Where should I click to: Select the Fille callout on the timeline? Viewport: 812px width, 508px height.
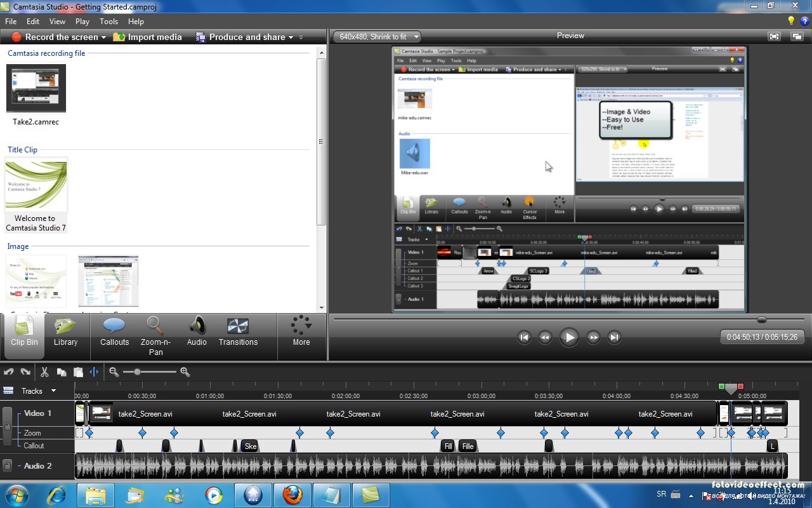pos(468,446)
